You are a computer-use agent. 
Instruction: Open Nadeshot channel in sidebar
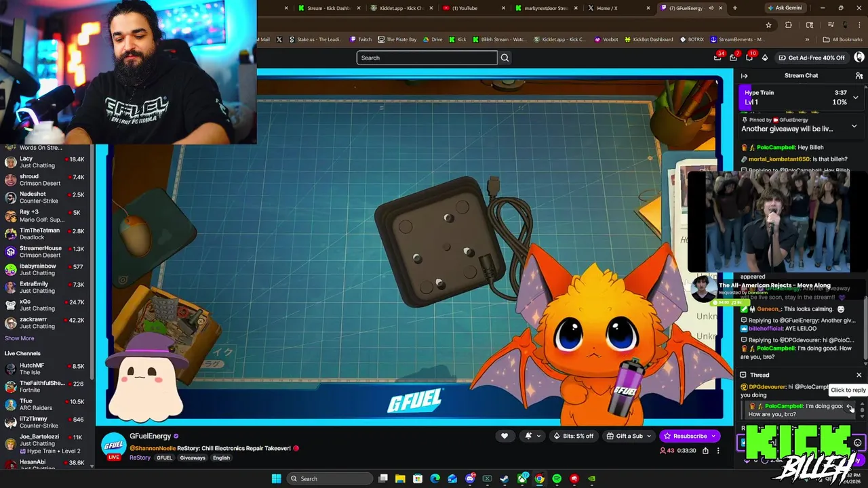point(44,197)
